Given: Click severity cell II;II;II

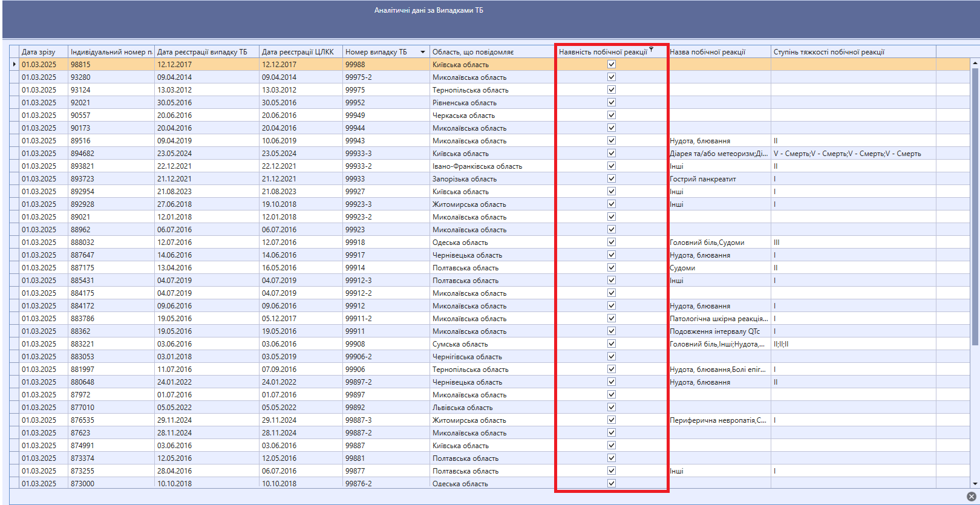Looking at the screenshot, I should tap(853, 344).
